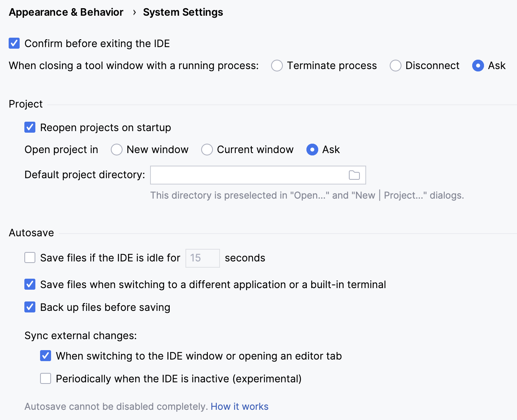Image resolution: width=517 pixels, height=420 pixels.
Task: Enable Save files if the IDE is idle
Action: click(x=30, y=258)
